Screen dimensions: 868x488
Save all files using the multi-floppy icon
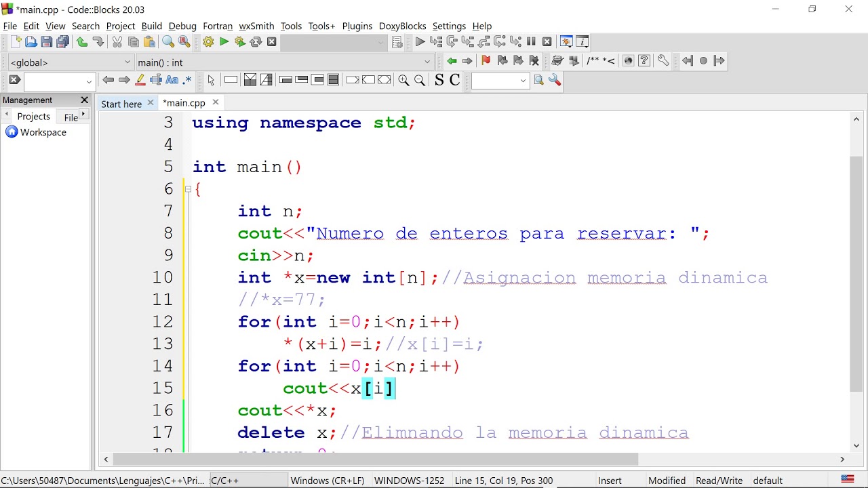[63, 42]
